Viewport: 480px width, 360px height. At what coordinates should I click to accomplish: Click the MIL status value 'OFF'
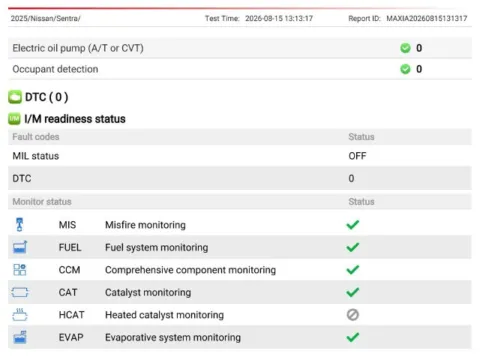tap(357, 156)
